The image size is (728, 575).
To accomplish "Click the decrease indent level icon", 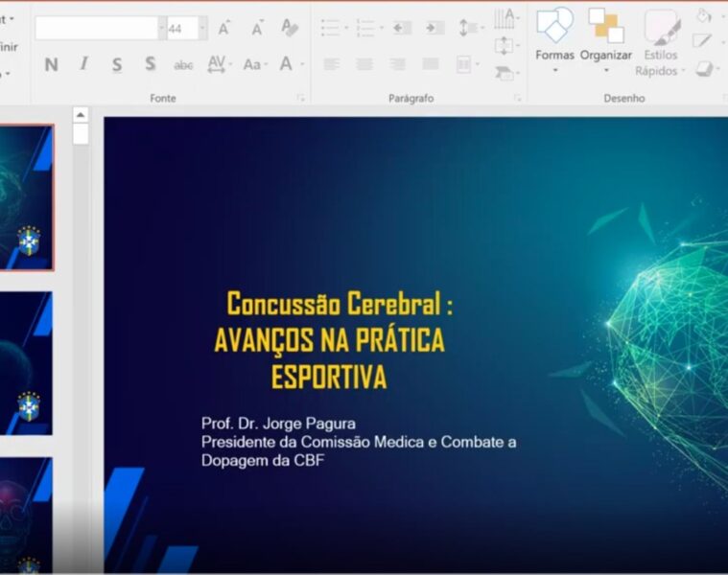I will pos(402,29).
